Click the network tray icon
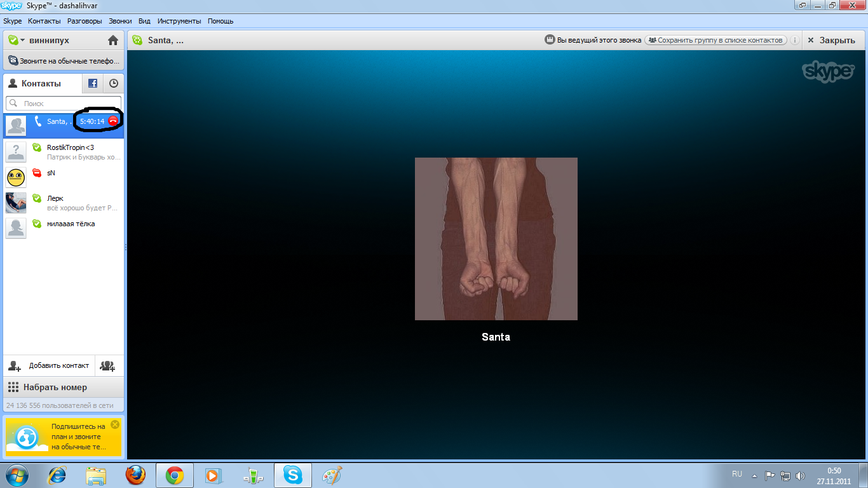 [x=785, y=475]
